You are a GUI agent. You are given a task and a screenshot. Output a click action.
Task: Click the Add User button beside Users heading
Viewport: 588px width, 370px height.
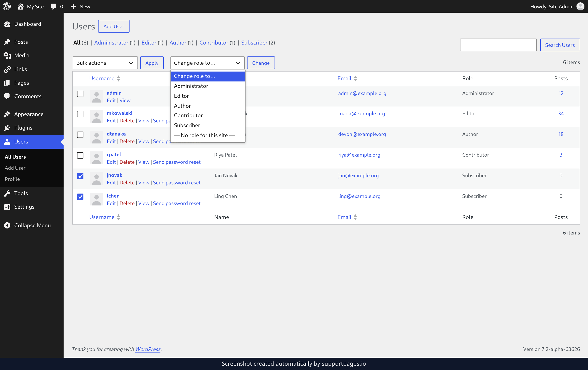[114, 26]
